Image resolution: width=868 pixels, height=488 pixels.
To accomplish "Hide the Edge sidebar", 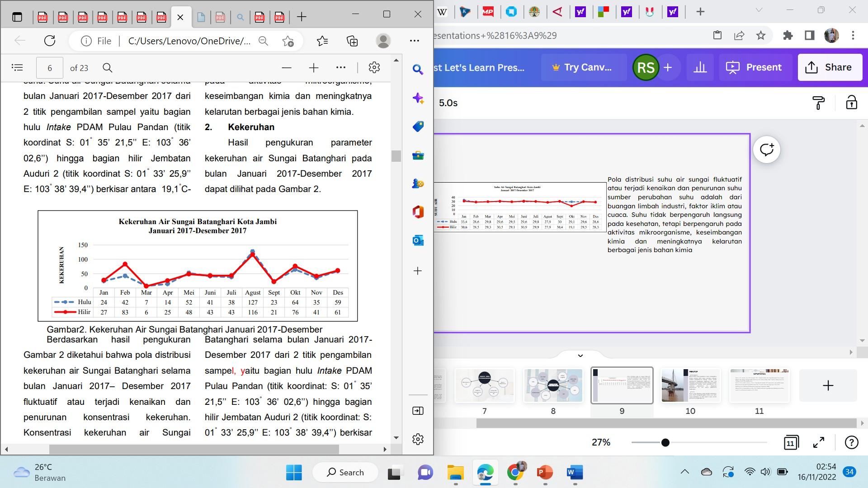I will click(x=418, y=411).
